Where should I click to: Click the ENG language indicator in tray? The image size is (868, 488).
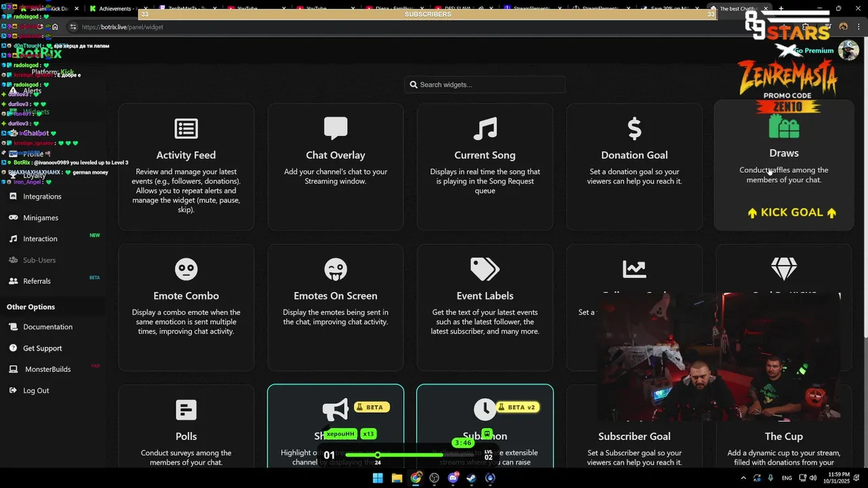coord(787,478)
